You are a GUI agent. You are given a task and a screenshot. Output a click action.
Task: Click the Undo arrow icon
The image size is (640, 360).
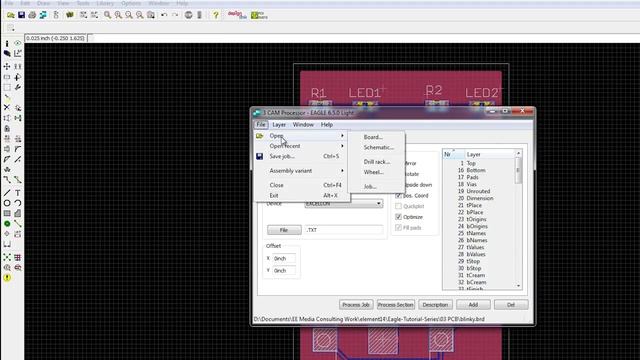pos(164,15)
